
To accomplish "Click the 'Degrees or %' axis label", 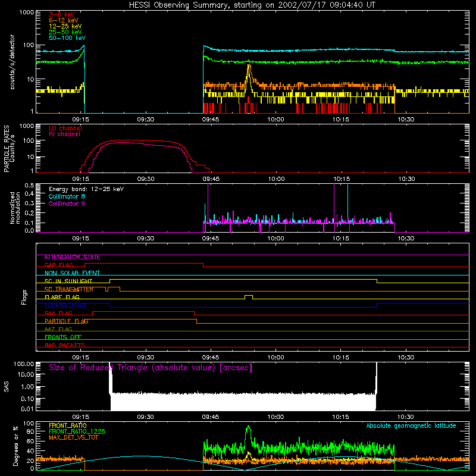I will pos(15,446).
